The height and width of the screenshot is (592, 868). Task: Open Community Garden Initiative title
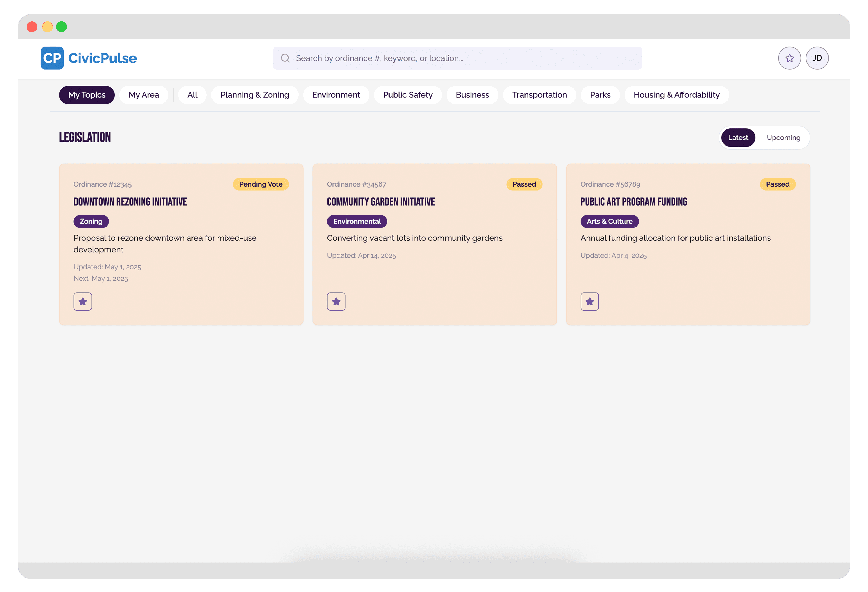pyautogui.click(x=381, y=202)
